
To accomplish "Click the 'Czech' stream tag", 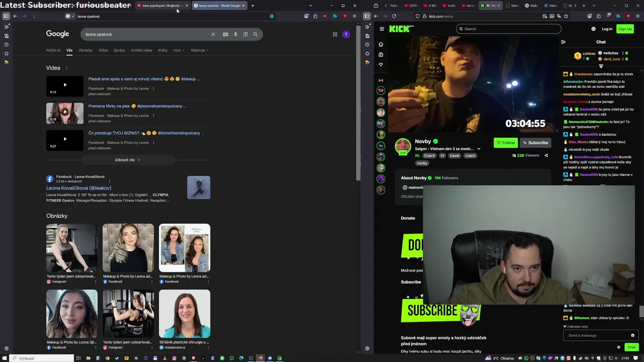I will tap(429, 156).
